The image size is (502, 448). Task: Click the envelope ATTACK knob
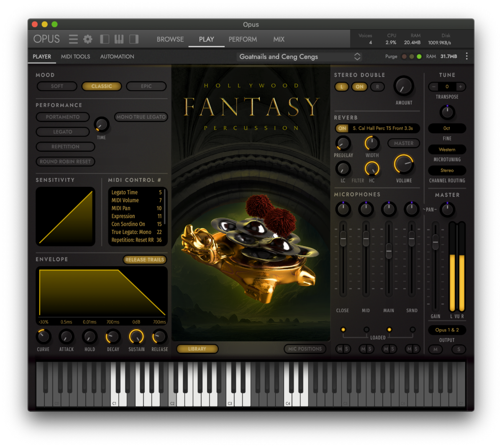(66, 336)
